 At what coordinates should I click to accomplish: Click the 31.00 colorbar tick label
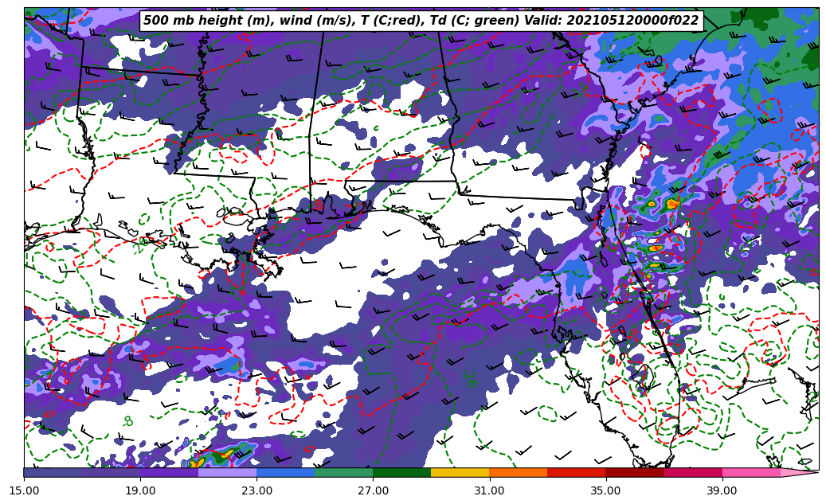(489, 490)
